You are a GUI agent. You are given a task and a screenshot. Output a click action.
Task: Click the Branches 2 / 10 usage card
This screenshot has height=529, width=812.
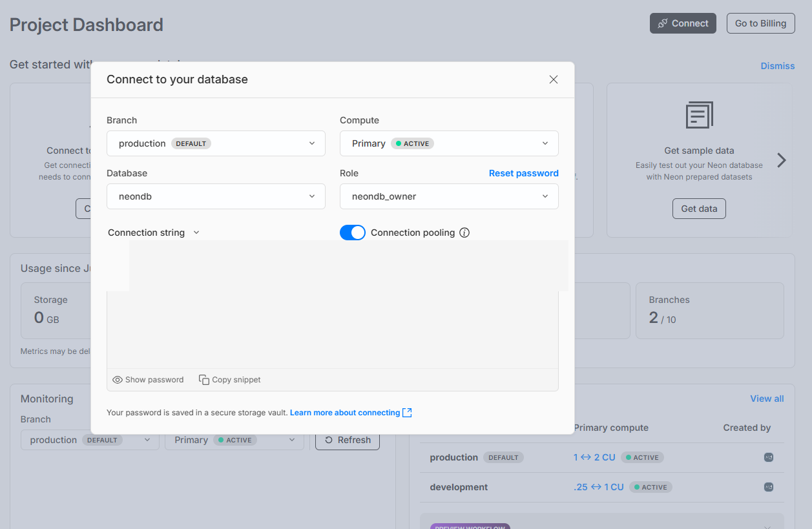(710, 311)
